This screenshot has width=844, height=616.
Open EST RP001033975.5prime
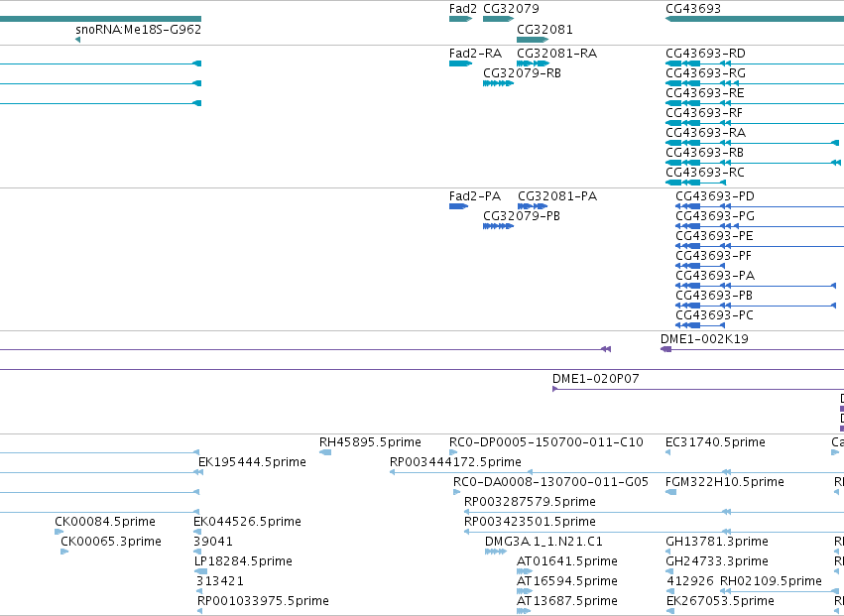263,601
